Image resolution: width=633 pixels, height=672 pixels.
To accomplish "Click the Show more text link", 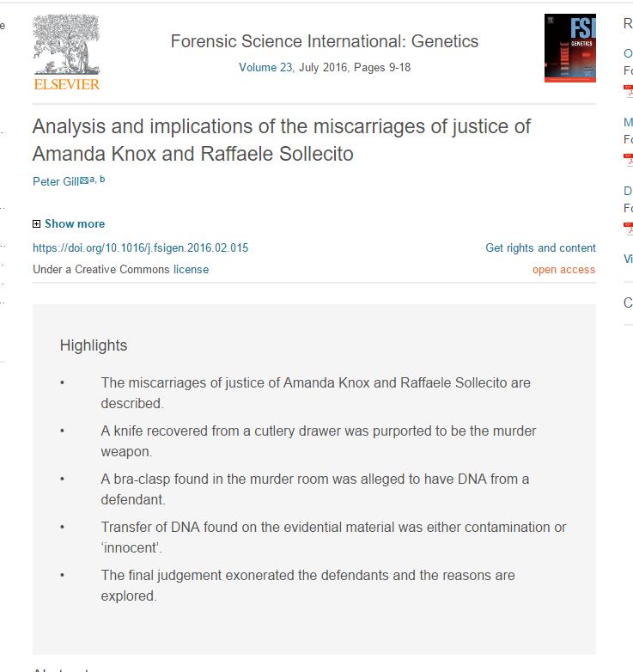I will [x=75, y=223].
